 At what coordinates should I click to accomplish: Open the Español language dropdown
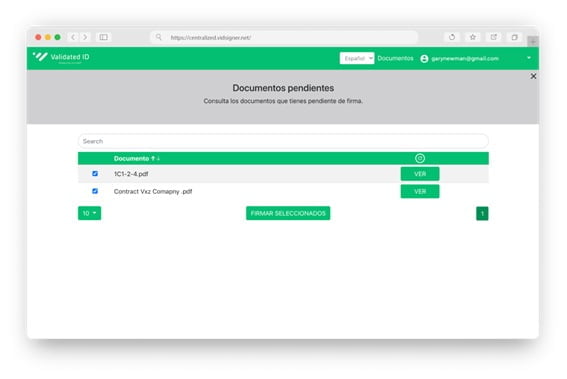[357, 58]
